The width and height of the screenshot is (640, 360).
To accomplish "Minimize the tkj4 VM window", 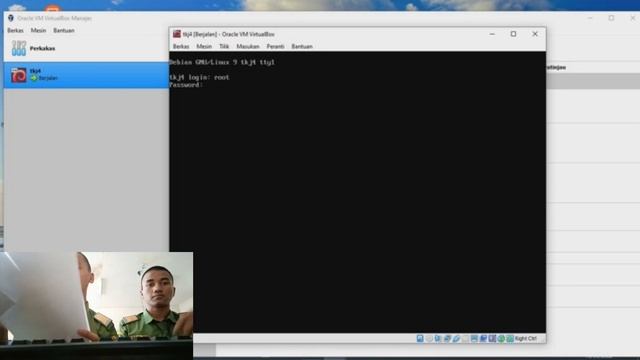I will 492,34.
